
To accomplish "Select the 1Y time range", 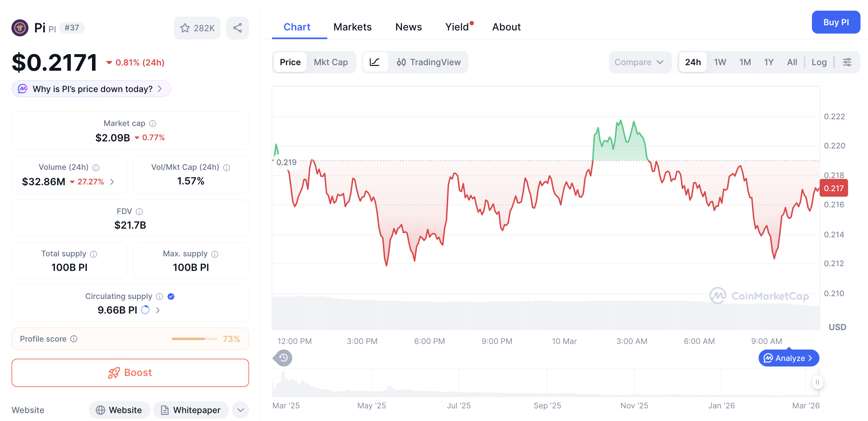I will point(768,62).
